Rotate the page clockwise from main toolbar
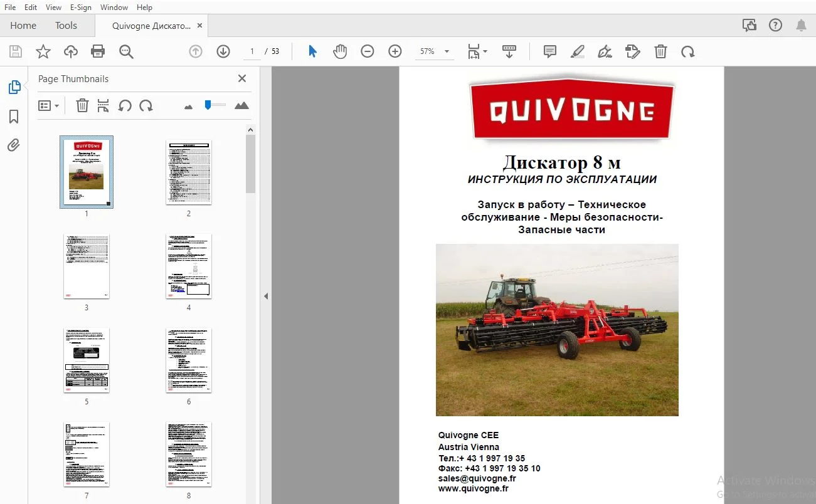The width and height of the screenshot is (816, 504). tap(688, 51)
